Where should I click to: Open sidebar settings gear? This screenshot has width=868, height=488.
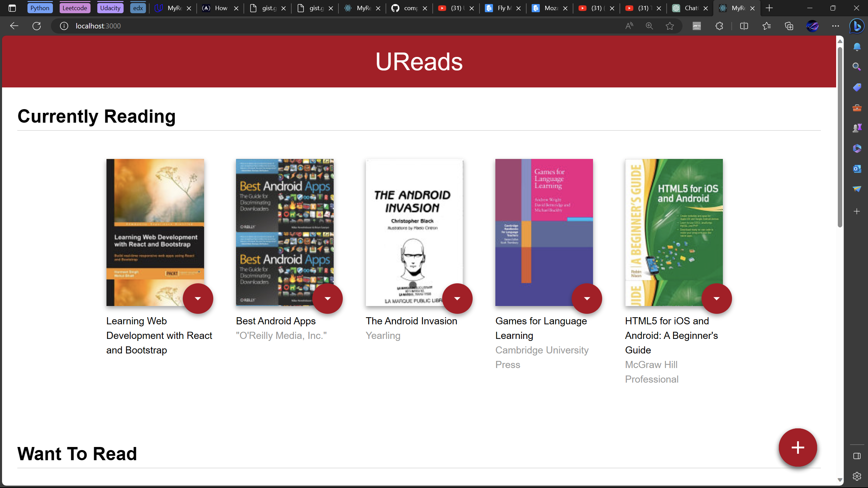(856, 476)
